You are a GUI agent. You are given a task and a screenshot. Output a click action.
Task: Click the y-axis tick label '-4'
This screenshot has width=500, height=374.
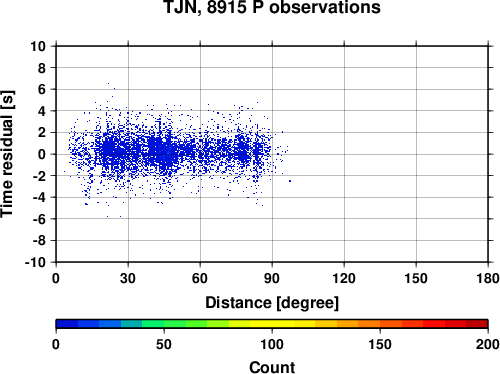tap(39, 197)
